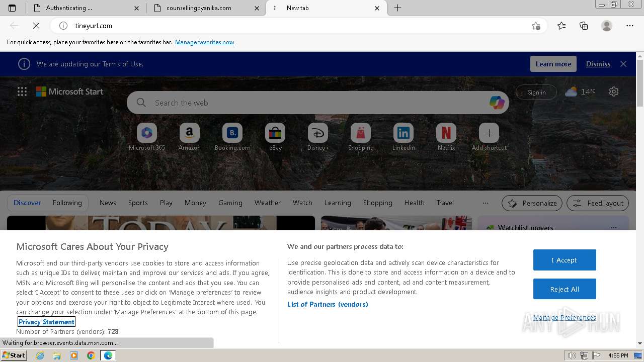Open Watchlist movers options ellipsis
This screenshot has width=644, height=362.
pyautogui.click(x=613, y=228)
